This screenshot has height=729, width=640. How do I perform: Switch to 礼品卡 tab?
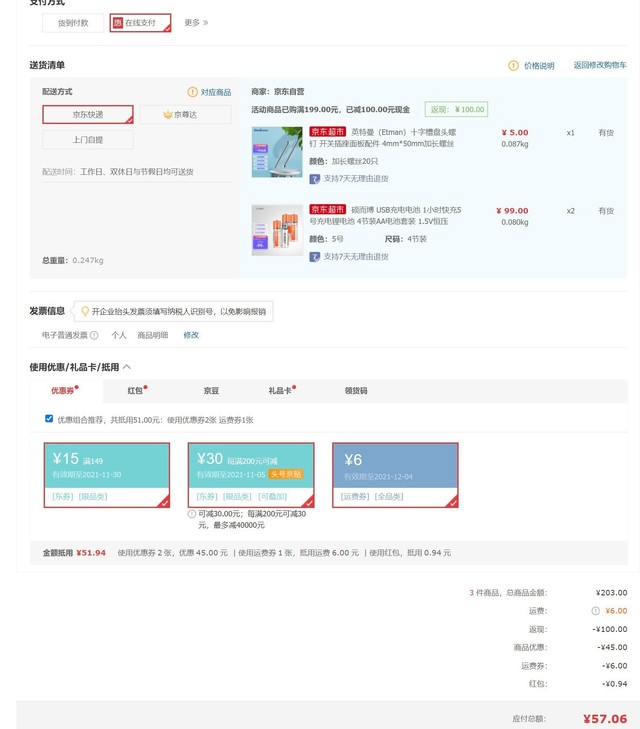coord(280,391)
